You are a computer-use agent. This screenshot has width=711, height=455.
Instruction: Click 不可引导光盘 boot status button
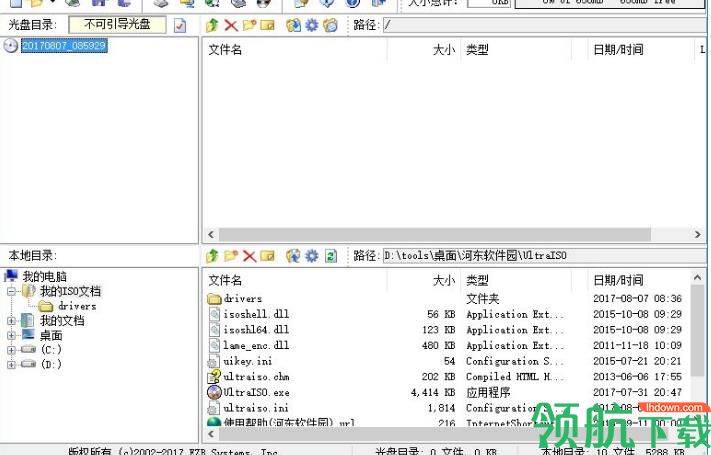[x=117, y=24]
